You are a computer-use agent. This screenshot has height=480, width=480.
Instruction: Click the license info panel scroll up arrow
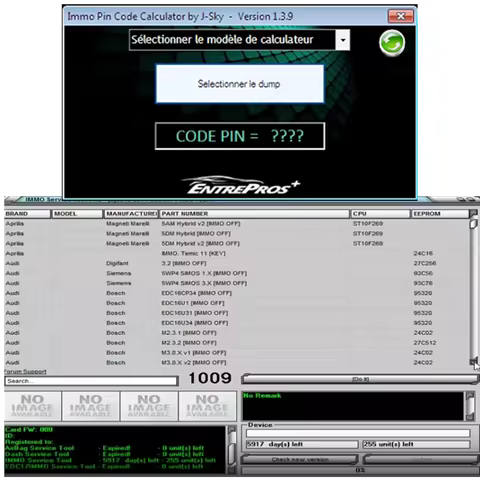point(232,430)
